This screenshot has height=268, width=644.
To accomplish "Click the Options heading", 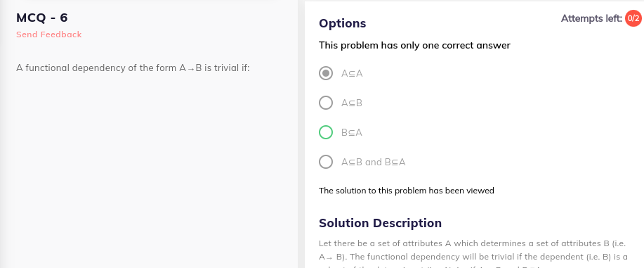I will click(x=343, y=23).
